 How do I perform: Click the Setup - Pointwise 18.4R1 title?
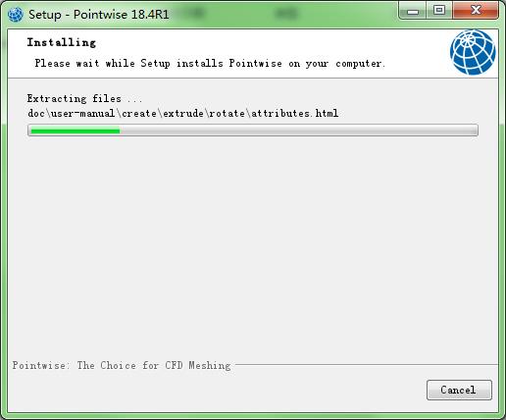(99, 15)
